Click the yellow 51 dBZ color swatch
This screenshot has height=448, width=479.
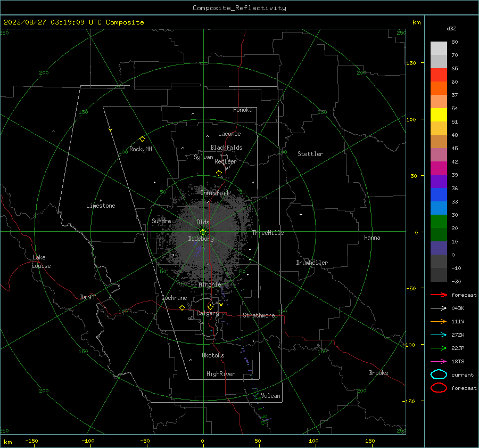[439, 115]
